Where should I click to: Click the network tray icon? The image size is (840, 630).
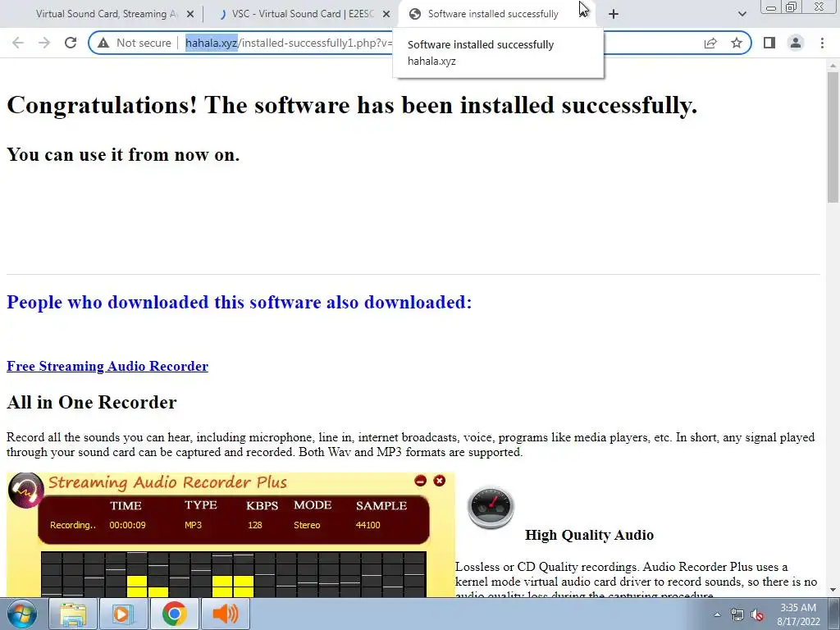737,615
